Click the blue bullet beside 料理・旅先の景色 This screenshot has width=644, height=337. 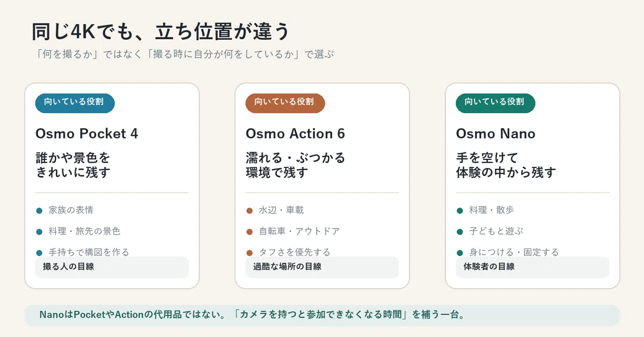coord(39,232)
